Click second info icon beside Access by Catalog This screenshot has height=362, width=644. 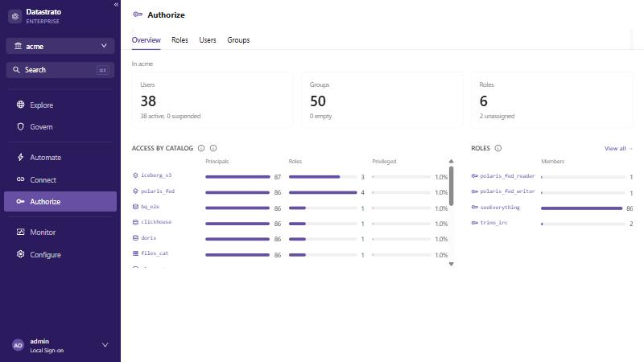213,148
